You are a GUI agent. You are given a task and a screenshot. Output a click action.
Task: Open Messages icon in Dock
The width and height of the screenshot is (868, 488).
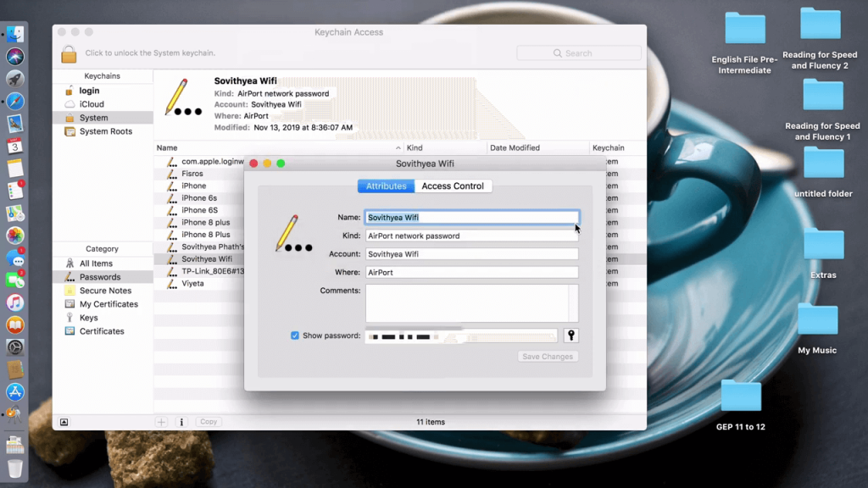click(15, 258)
